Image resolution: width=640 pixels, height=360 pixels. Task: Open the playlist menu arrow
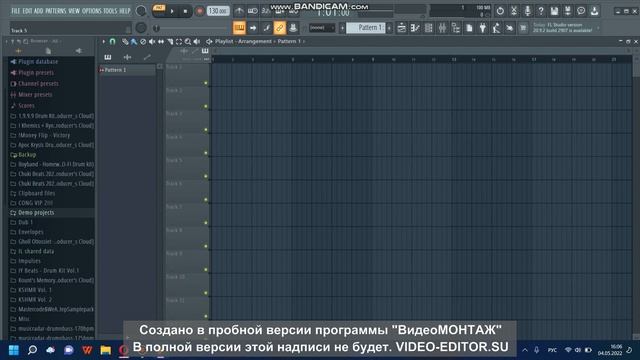click(104, 41)
